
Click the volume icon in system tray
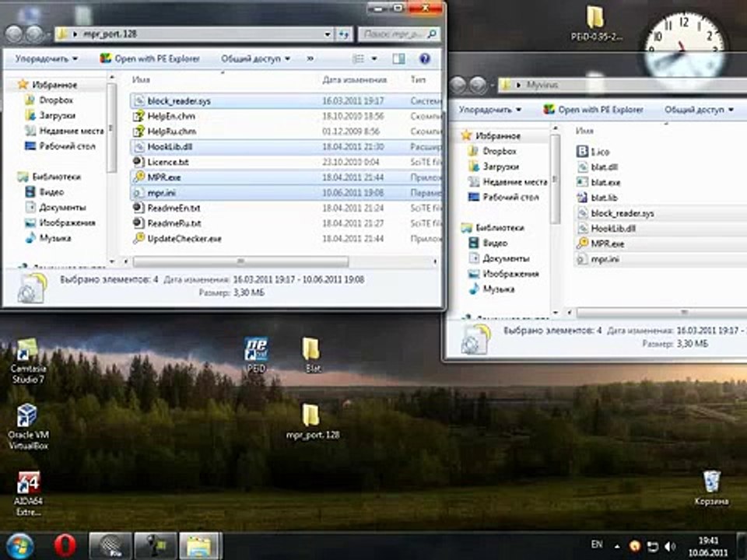point(670,546)
